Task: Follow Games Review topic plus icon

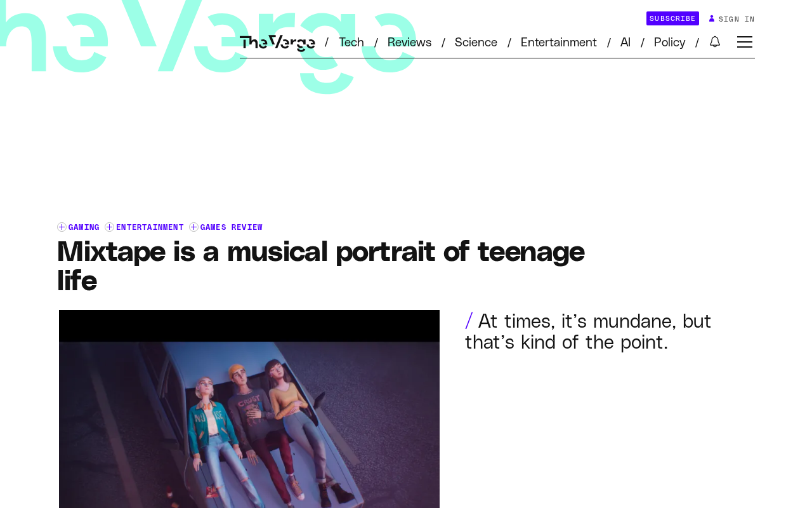Action: [193, 227]
